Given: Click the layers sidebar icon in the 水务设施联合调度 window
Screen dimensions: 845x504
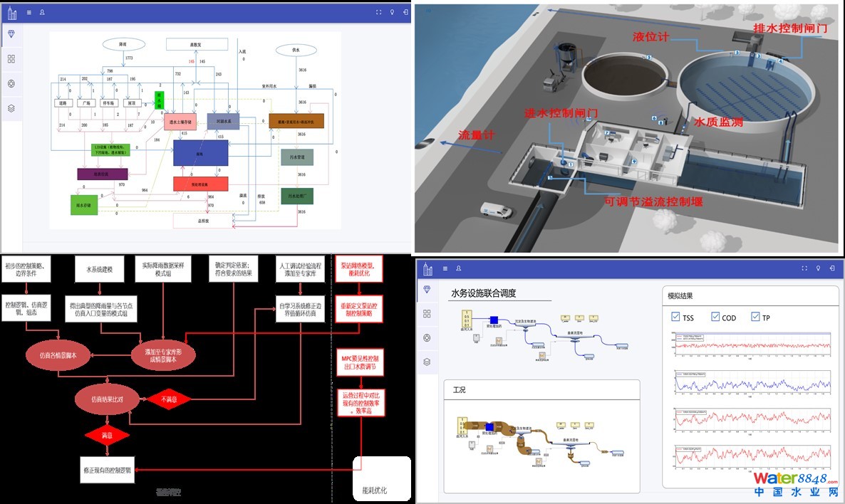Looking at the screenshot, I should (427, 362).
